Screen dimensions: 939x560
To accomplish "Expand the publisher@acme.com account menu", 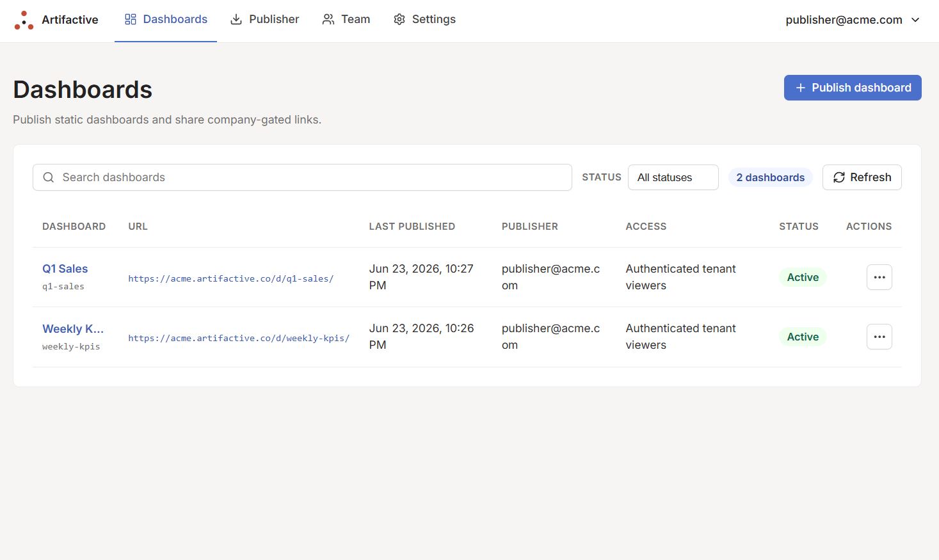I will (853, 20).
